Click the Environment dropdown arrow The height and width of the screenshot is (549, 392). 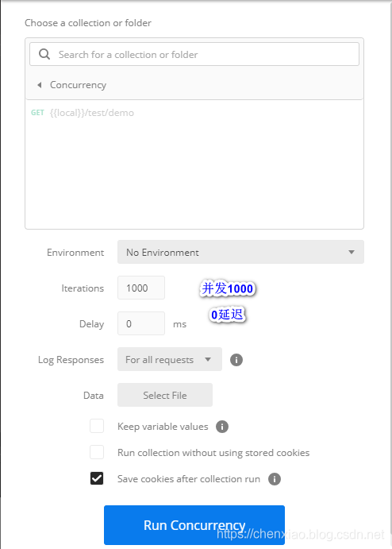(x=352, y=252)
